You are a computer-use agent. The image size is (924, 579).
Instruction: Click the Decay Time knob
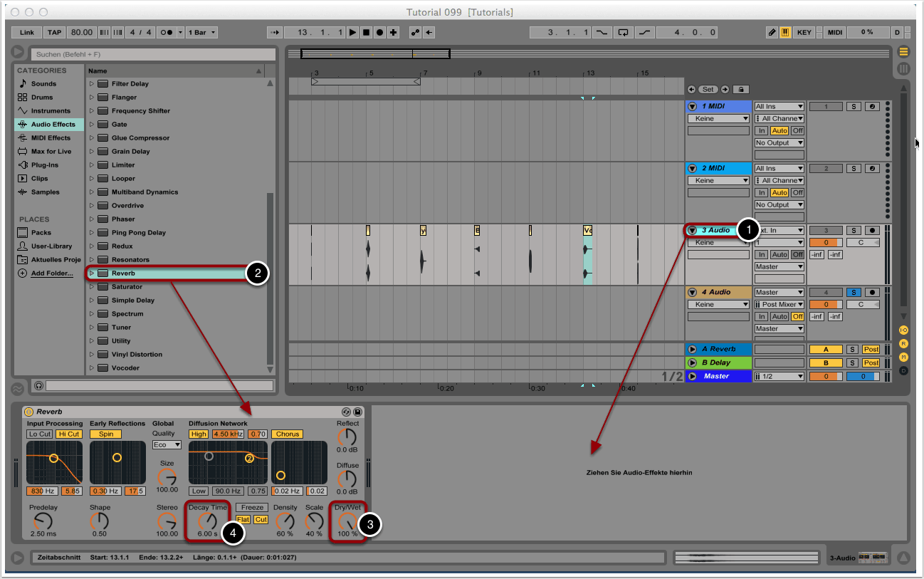click(208, 521)
